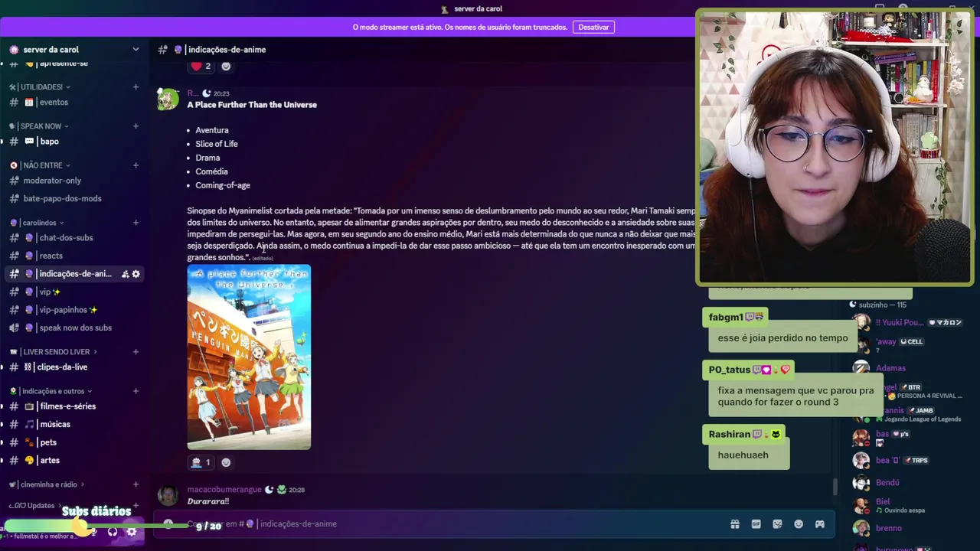This screenshot has width=980, height=551.
Task: Click the attach plus icon in message bar
Action: click(x=168, y=524)
